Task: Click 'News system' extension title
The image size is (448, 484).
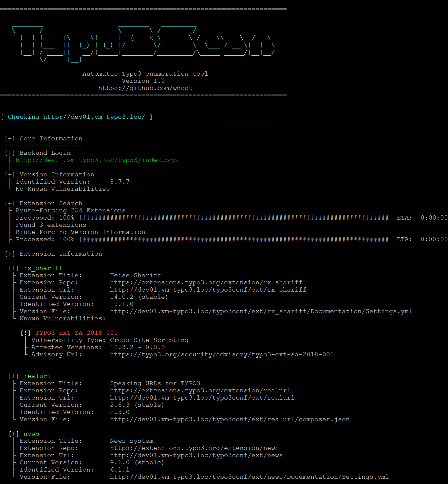Action: click(x=131, y=441)
